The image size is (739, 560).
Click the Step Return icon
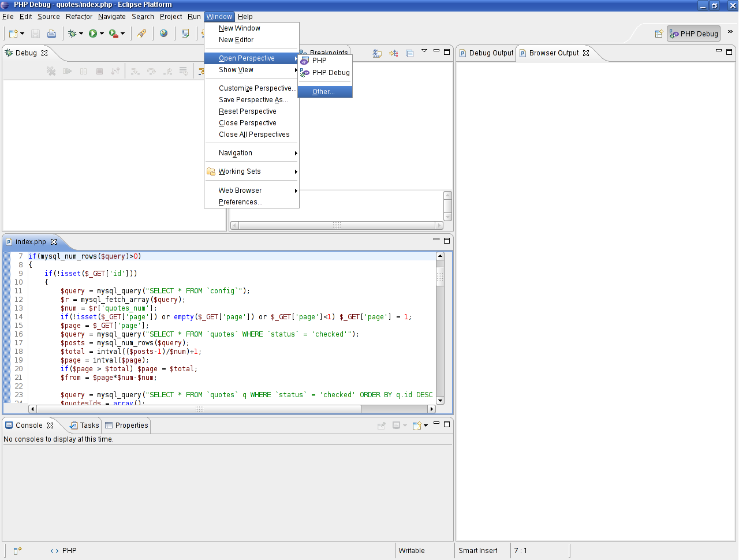click(x=167, y=71)
